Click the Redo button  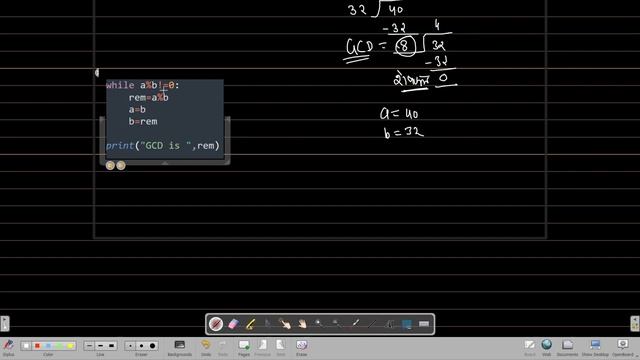[x=223, y=348]
